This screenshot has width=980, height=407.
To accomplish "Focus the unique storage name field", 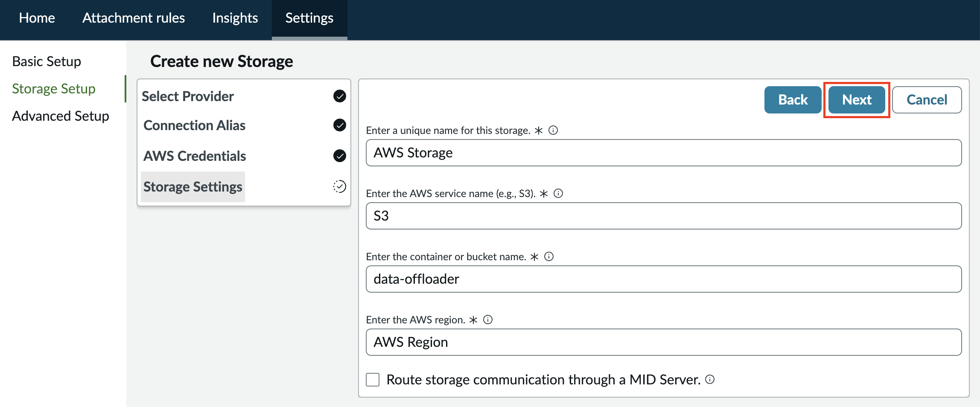I will coord(664,153).
